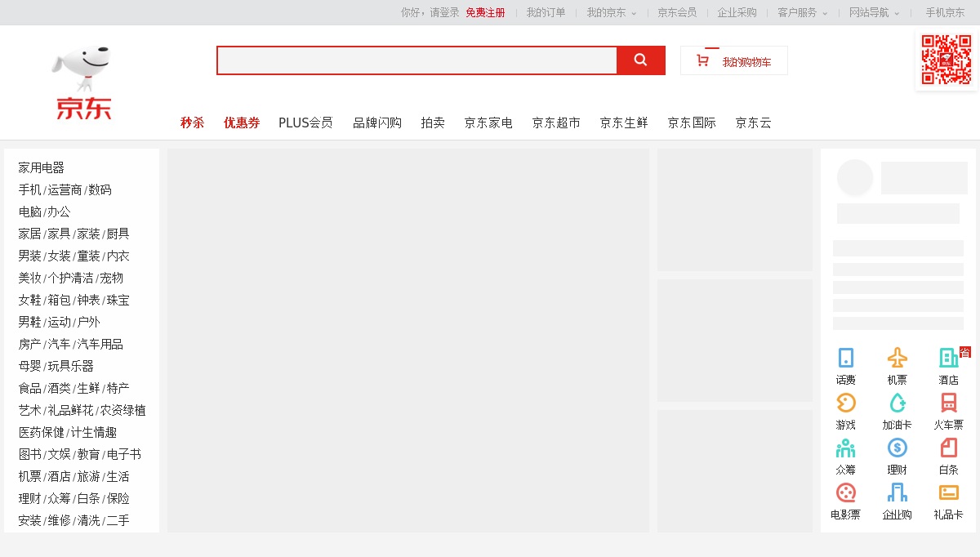This screenshot has width=980, height=557.
Task: Click the shopping cart icon
Action: click(702, 60)
